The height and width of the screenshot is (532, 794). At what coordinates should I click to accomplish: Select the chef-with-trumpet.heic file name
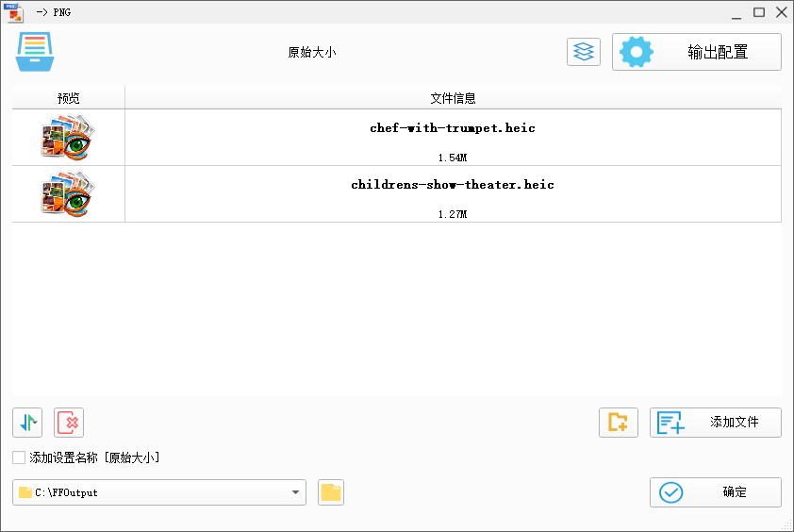pos(453,128)
